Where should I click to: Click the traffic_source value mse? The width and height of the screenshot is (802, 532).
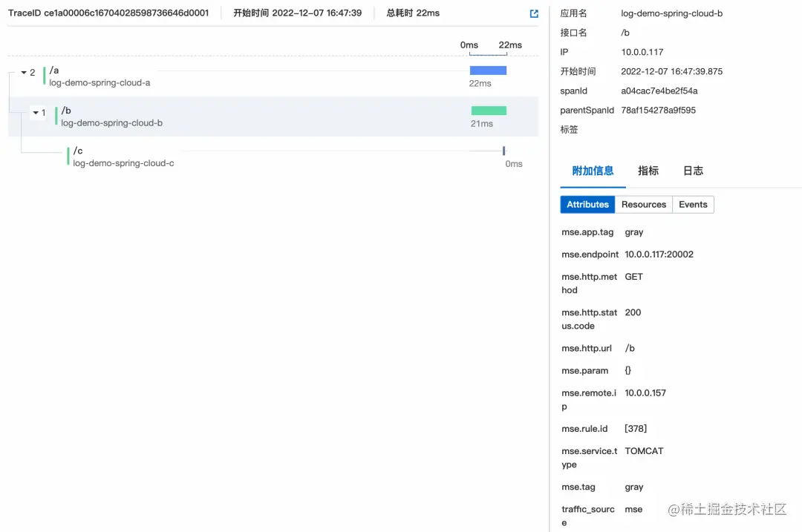click(x=633, y=510)
